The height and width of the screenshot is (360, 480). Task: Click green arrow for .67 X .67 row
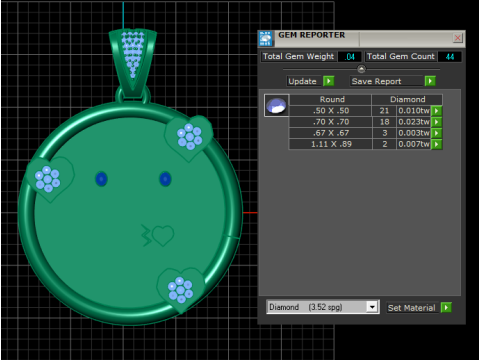[x=437, y=133]
